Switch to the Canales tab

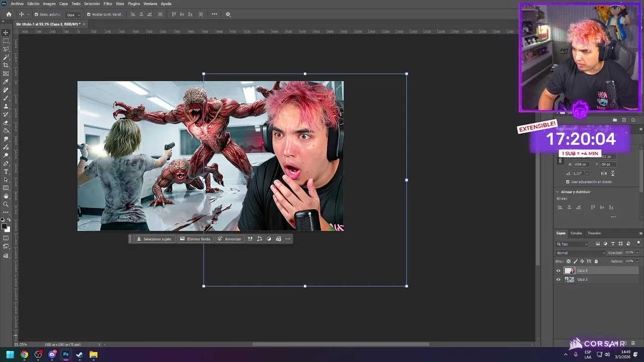[x=576, y=233]
